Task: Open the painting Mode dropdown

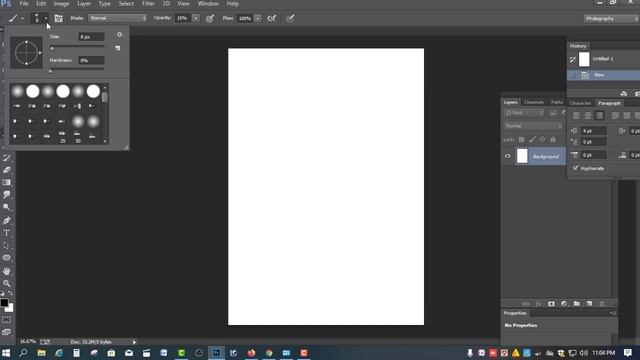Action: pyautogui.click(x=118, y=18)
